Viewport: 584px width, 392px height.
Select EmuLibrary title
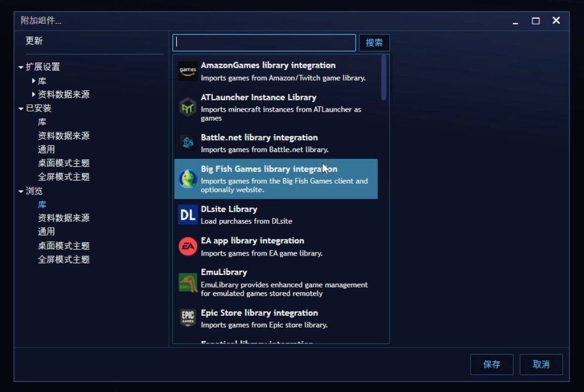(x=224, y=272)
